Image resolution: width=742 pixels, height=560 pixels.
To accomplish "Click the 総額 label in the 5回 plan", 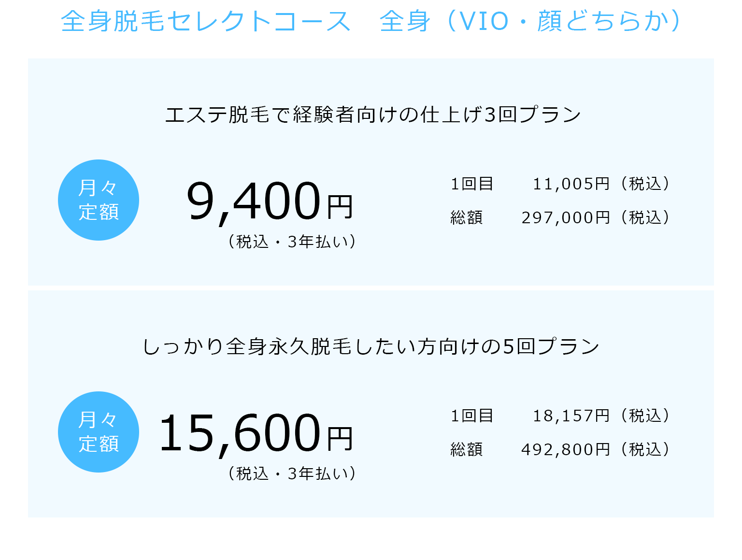I will point(467,449).
